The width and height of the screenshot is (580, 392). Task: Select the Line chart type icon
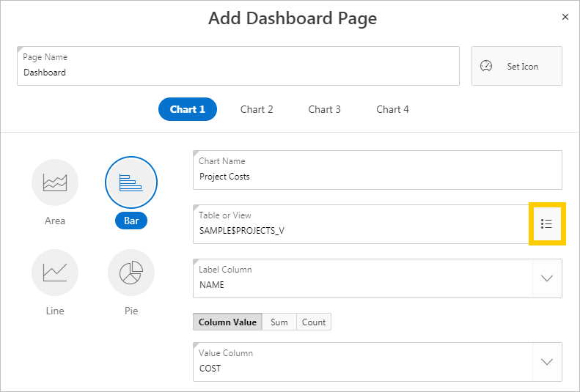(x=55, y=273)
